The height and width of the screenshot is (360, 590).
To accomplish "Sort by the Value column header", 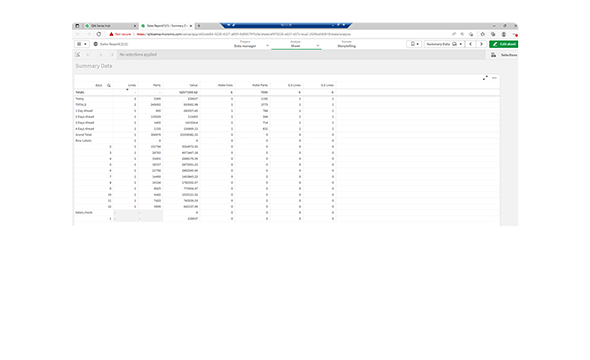I will 193,85.
